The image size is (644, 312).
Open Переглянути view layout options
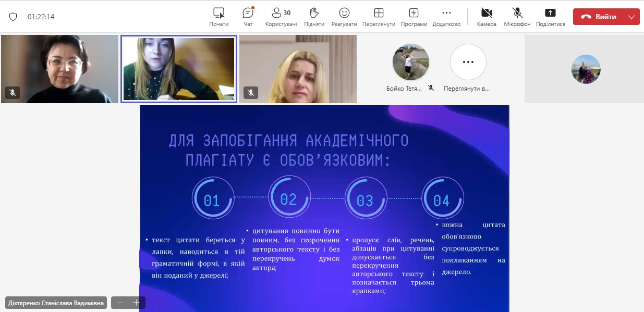379,17
